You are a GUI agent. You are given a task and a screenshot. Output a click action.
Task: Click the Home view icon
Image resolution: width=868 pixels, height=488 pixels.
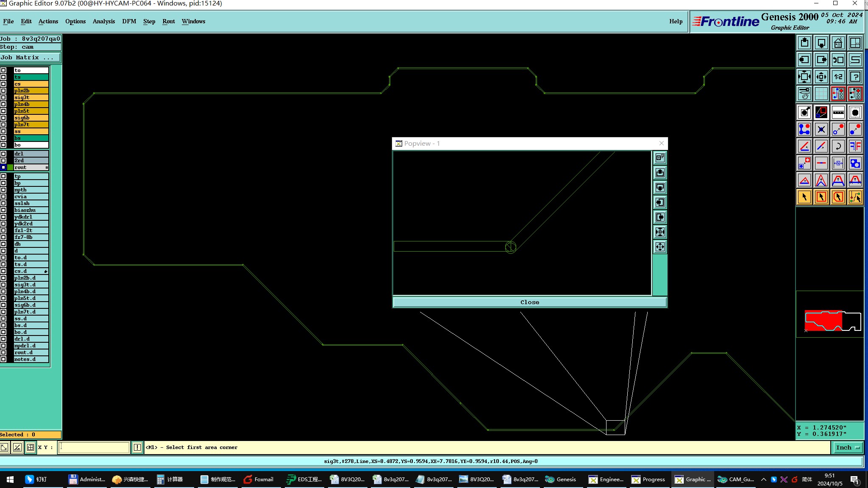click(838, 43)
